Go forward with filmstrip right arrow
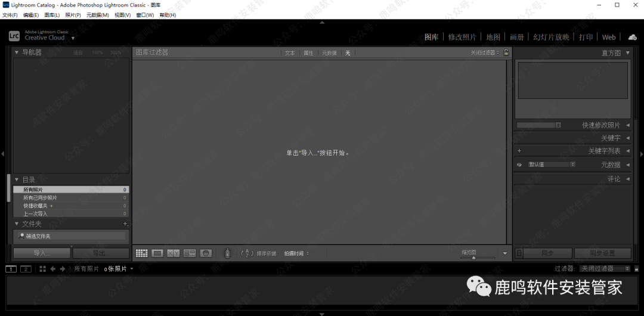The image size is (644, 316). coord(63,269)
